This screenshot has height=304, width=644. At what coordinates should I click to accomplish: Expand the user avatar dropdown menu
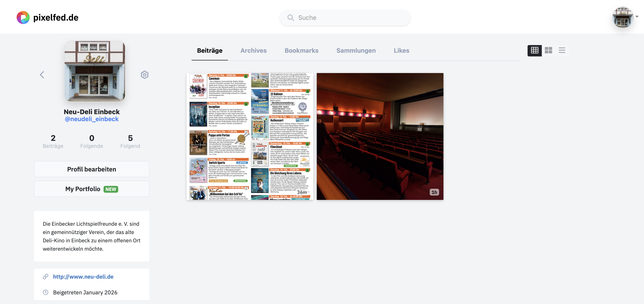coord(623,17)
